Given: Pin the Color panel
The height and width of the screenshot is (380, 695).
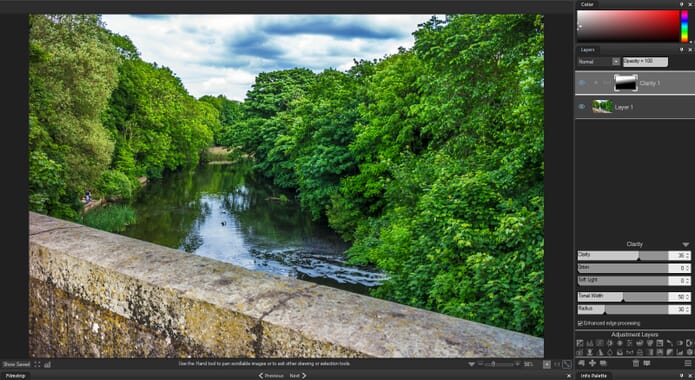Looking at the screenshot, I should click(x=682, y=4).
